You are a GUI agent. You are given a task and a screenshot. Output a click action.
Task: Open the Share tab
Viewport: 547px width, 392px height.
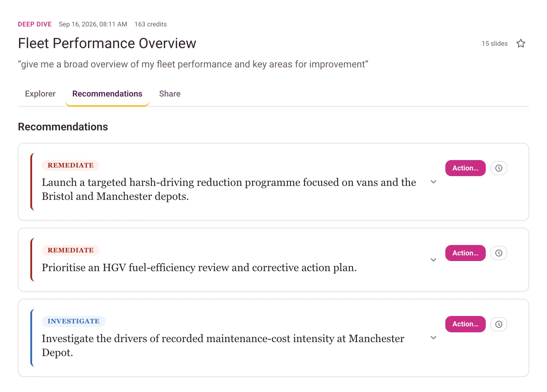point(170,94)
